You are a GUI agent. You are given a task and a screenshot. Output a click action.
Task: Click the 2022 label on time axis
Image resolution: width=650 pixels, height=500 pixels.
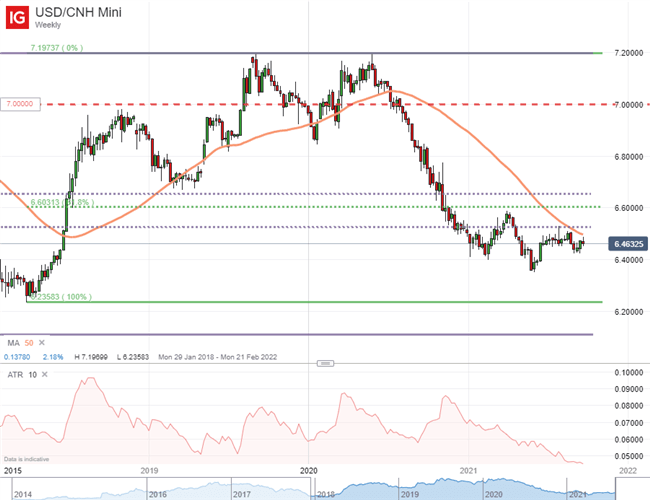click(628, 471)
